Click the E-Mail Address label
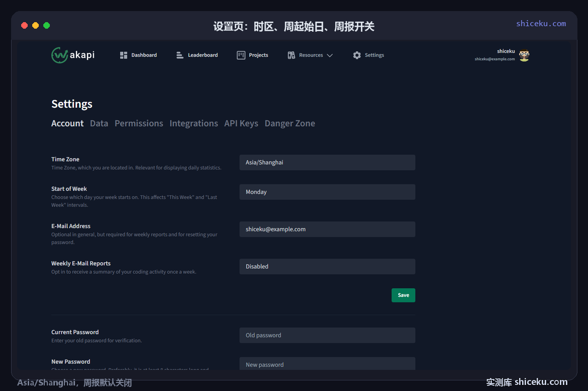Viewport: 588px width, 391px height. [71, 226]
